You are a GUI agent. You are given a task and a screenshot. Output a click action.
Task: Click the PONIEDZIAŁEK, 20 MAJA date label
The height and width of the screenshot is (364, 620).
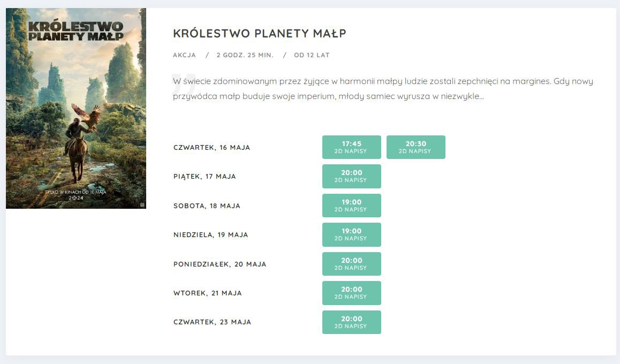[220, 264]
